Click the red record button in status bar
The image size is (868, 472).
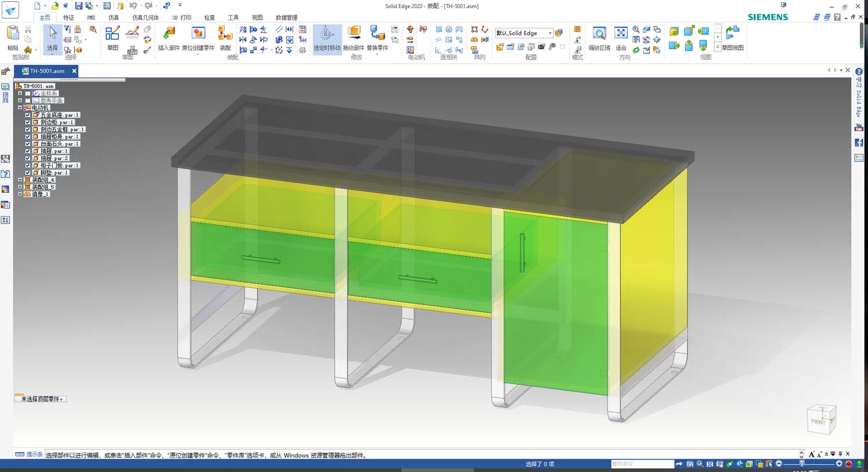click(849, 464)
